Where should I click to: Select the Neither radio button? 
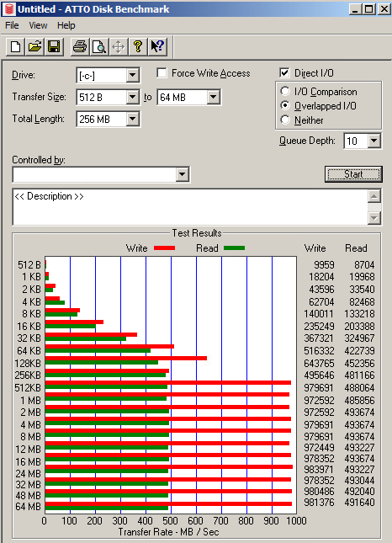284,120
